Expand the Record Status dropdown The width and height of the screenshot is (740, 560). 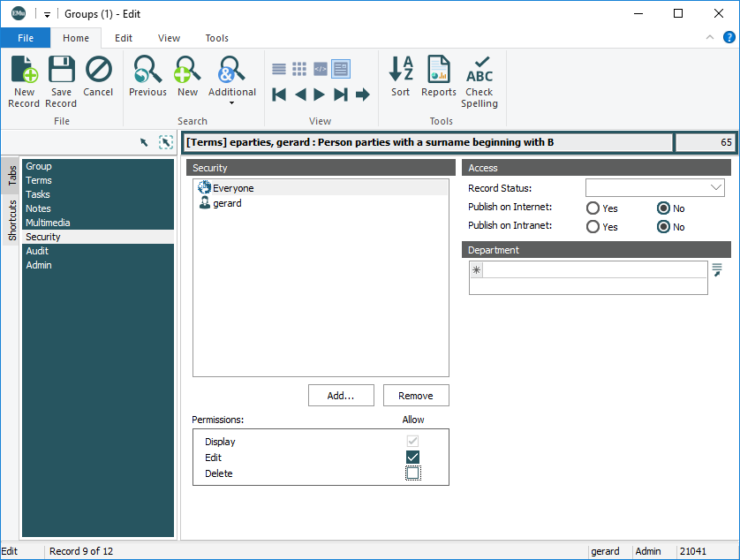coord(715,188)
